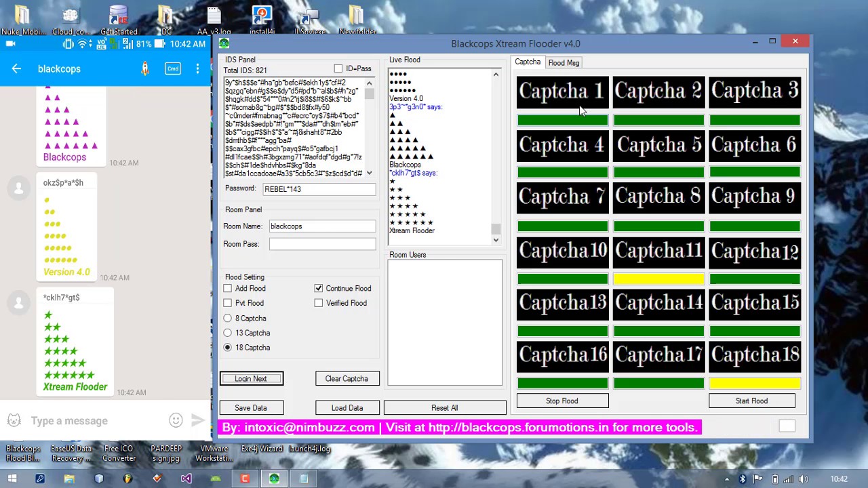Viewport: 868px width, 488px height.
Task: Open the Exe4j Wizard desktop shortcut
Action: 262,449
